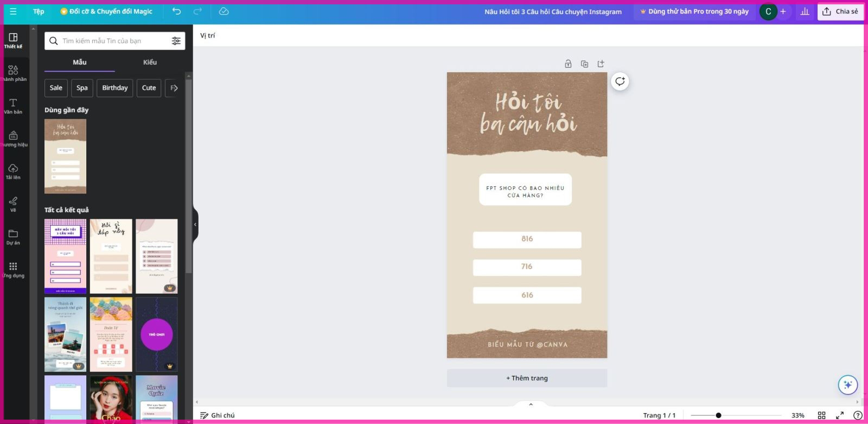
Task: Lock the page with padlock icon
Action: pyautogui.click(x=568, y=64)
